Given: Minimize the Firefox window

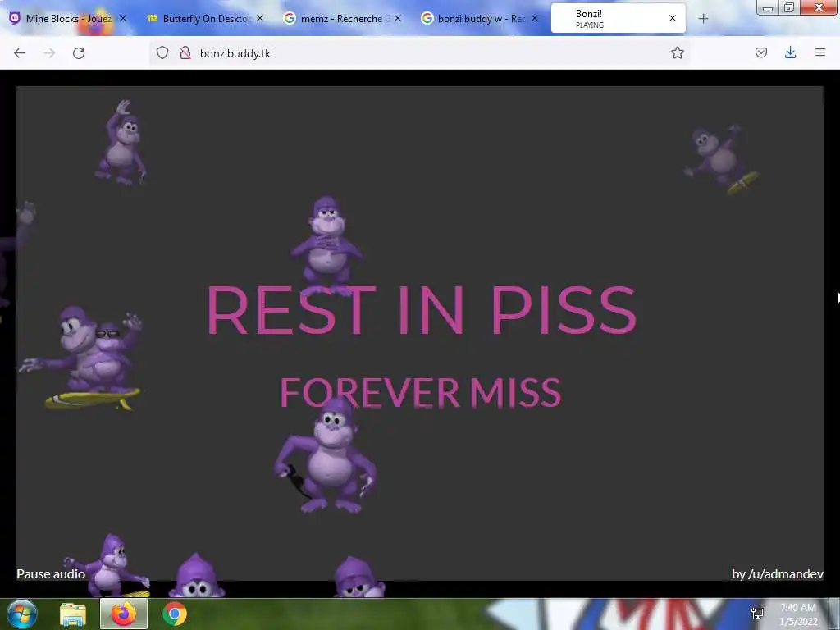Looking at the screenshot, I should 767,7.
